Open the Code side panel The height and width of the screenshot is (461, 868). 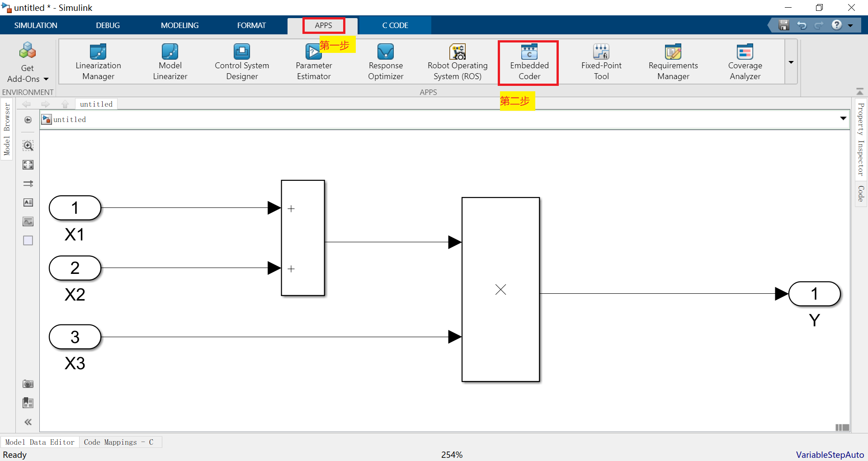[861, 194]
